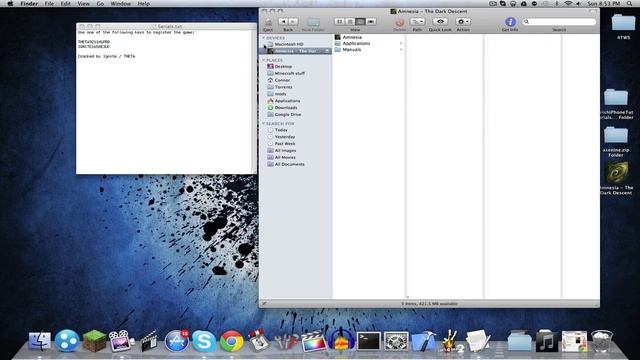Open the Help menu
This screenshot has width=640, height=360.
[143, 4]
